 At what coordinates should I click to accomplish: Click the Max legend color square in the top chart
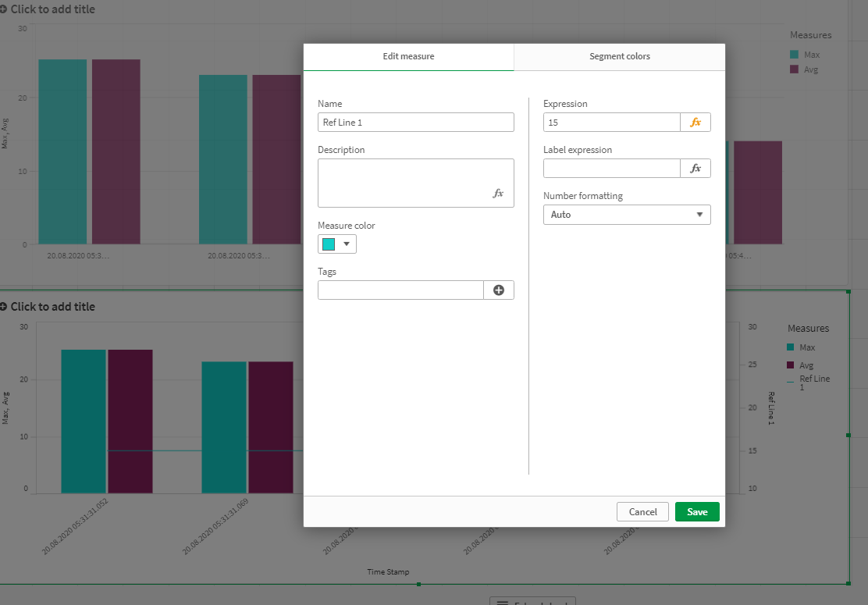coord(795,54)
